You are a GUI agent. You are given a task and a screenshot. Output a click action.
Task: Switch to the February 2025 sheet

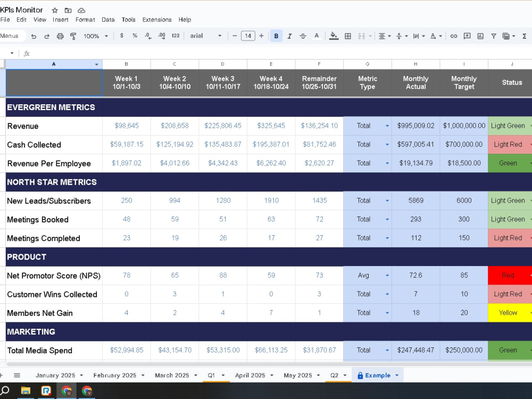pos(115,375)
